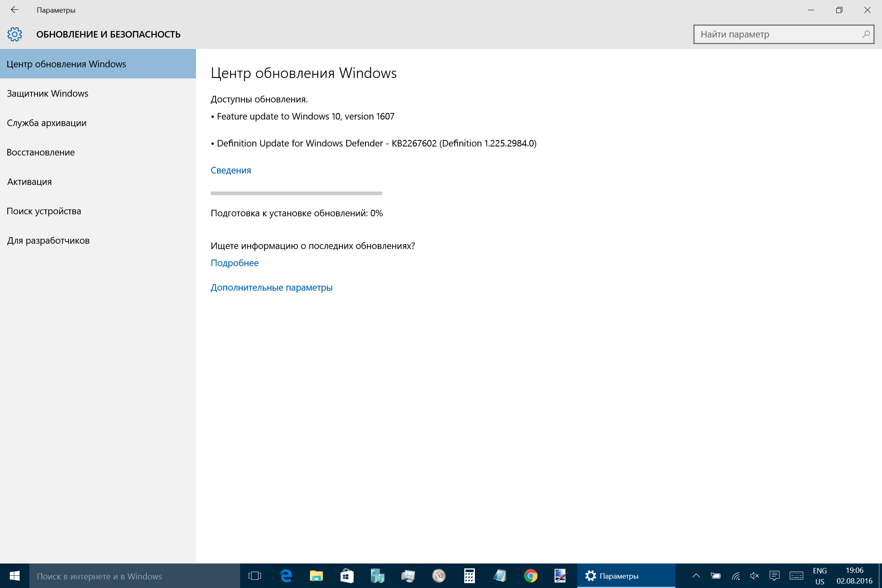This screenshot has width=882, height=588.
Task: Open Восстановление settings section
Action: coord(41,152)
